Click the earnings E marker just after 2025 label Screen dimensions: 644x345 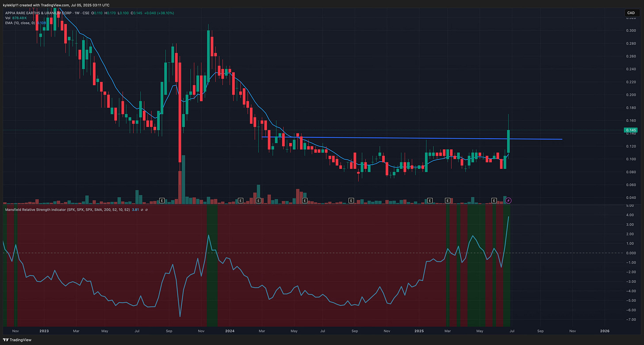[x=429, y=201]
